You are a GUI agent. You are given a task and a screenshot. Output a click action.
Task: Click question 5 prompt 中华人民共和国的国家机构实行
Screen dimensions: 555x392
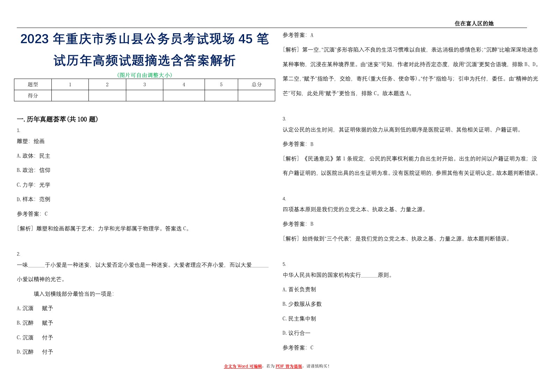click(x=338, y=275)
